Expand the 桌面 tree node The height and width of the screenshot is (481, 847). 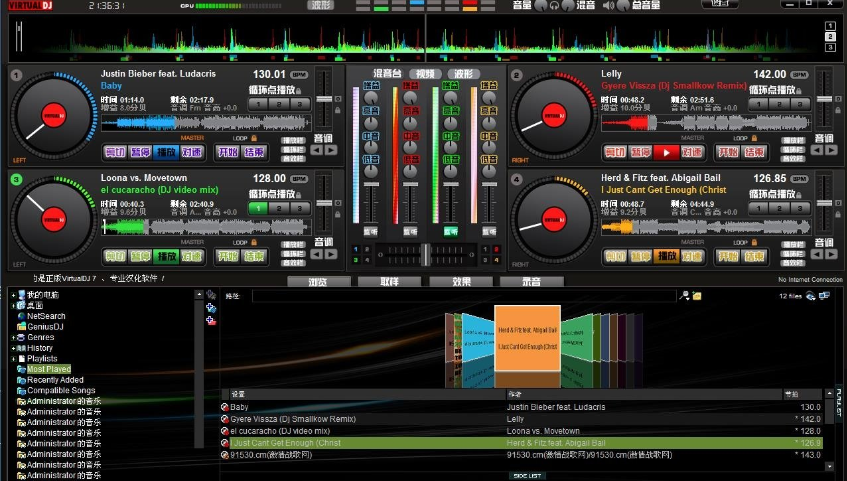click(14, 305)
